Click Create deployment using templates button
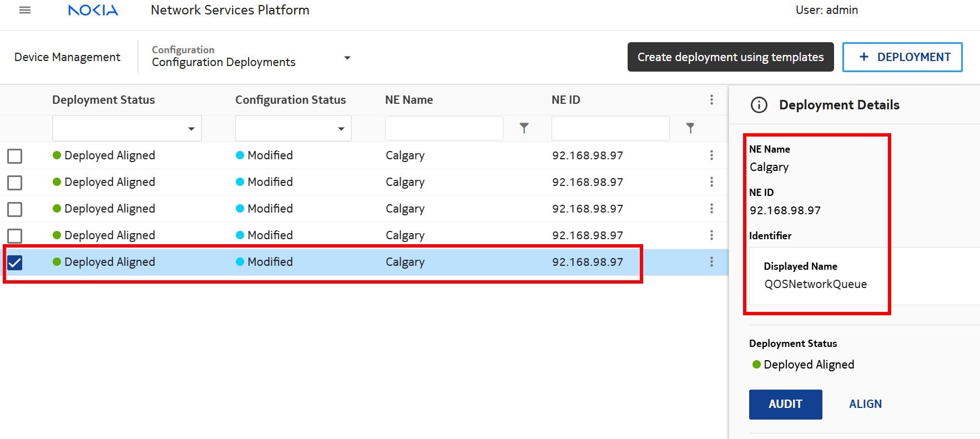 (730, 57)
